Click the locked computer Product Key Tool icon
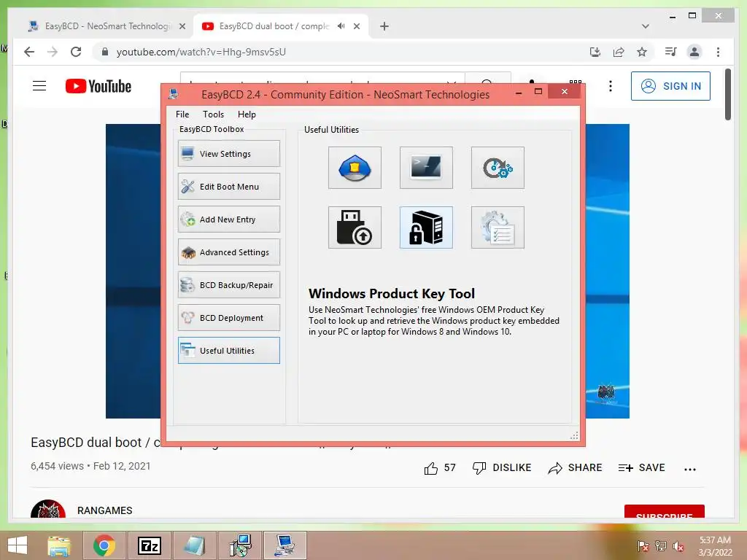This screenshot has width=747, height=560. pos(426,227)
